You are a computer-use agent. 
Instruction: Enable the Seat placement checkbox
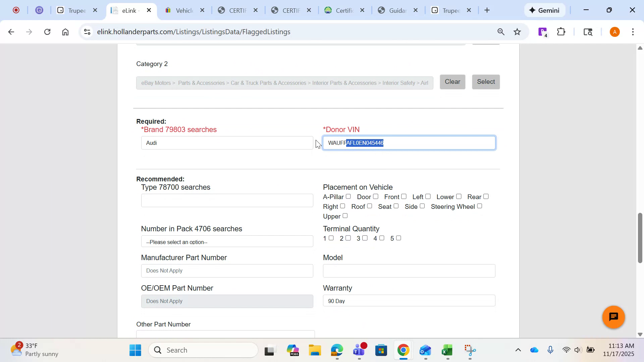pos(396,206)
